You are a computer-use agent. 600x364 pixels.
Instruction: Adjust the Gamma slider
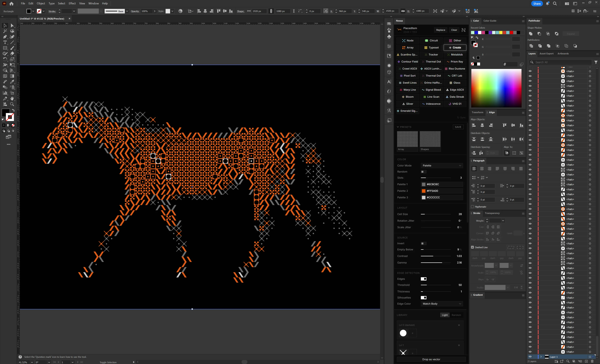coord(436,263)
